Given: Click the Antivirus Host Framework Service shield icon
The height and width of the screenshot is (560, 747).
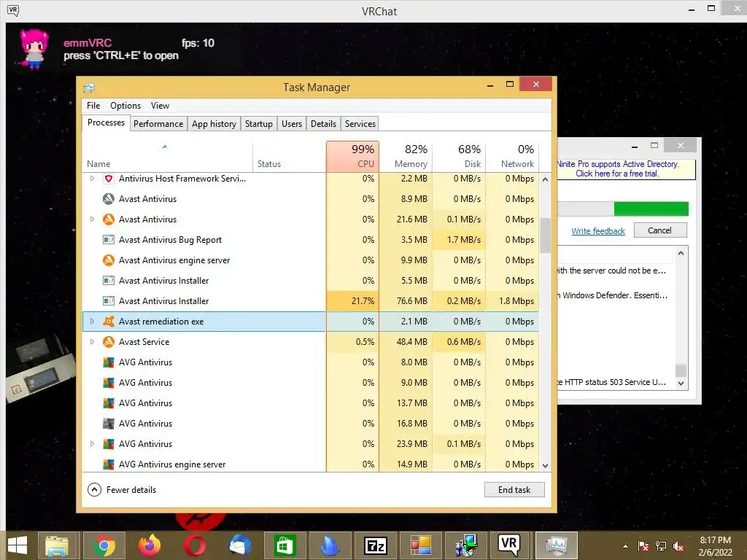Looking at the screenshot, I should coord(109,179).
